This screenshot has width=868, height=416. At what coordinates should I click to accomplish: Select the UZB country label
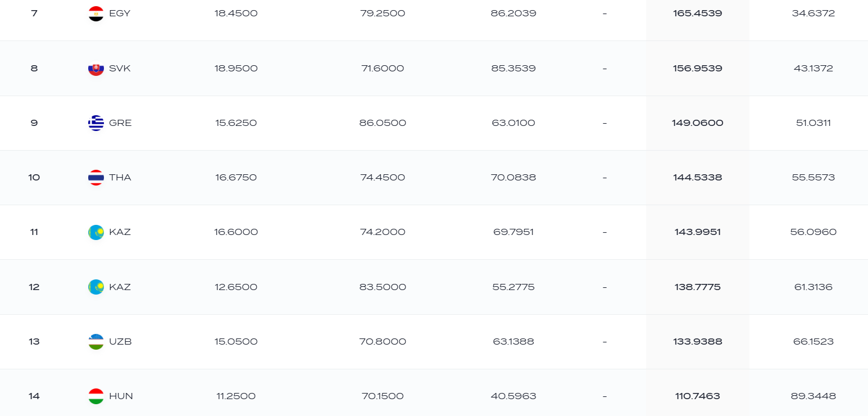[x=120, y=342]
